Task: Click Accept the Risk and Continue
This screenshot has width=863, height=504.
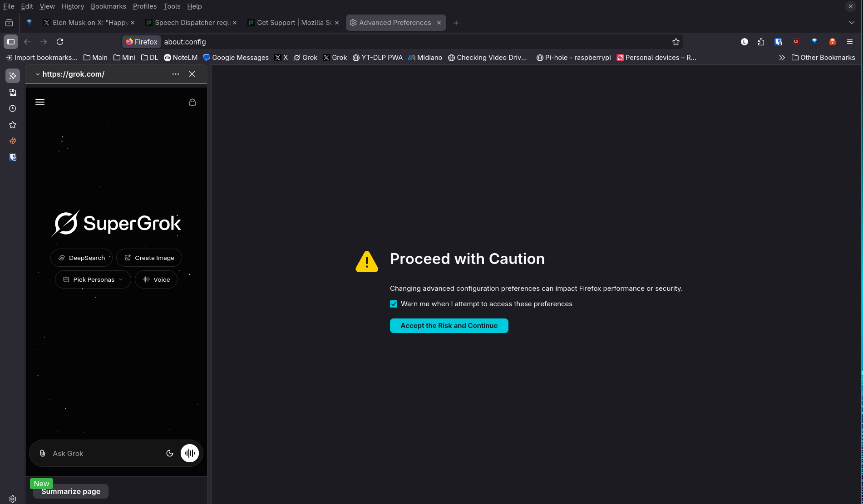Action: pos(449,326)
